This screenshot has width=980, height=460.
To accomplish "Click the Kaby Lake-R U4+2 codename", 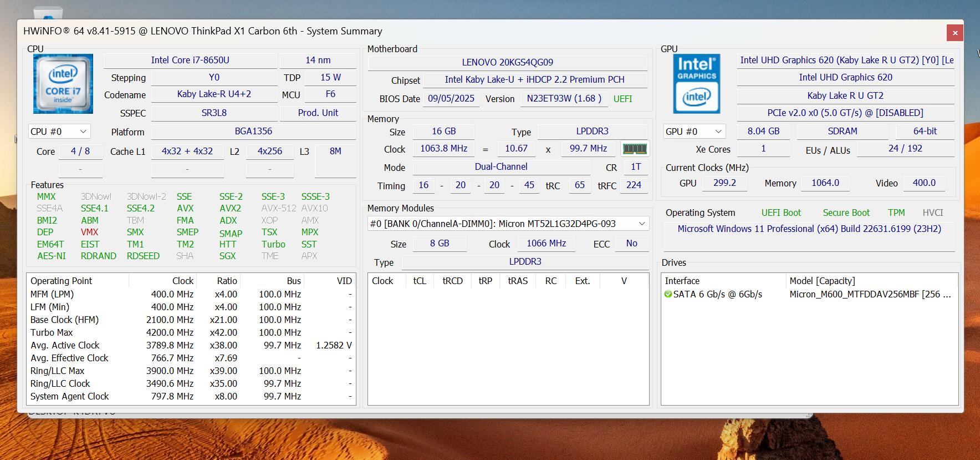I will (214, 94).
